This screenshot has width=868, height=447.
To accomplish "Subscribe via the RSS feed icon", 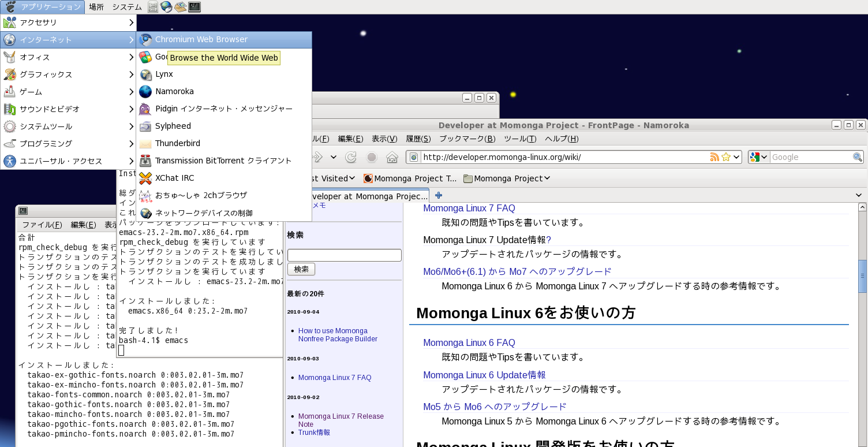I will tap(714, 157).
